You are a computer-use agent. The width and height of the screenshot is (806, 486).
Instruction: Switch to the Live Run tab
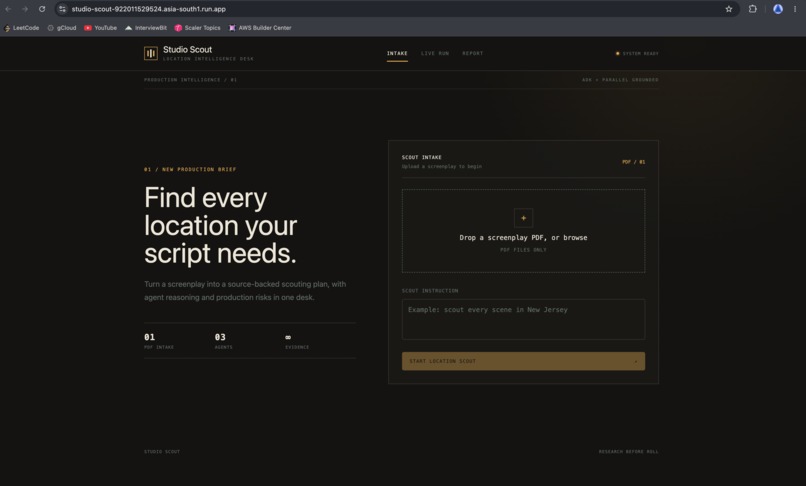435,53
